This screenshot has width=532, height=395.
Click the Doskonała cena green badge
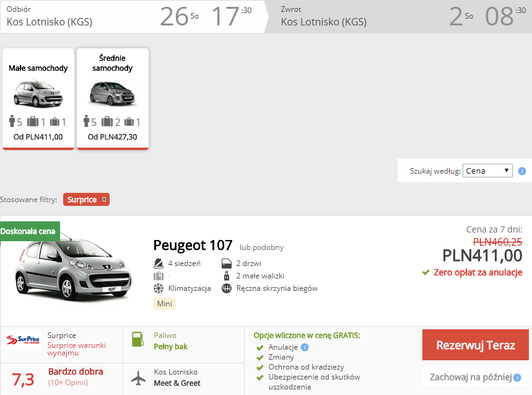pos(30,231)
